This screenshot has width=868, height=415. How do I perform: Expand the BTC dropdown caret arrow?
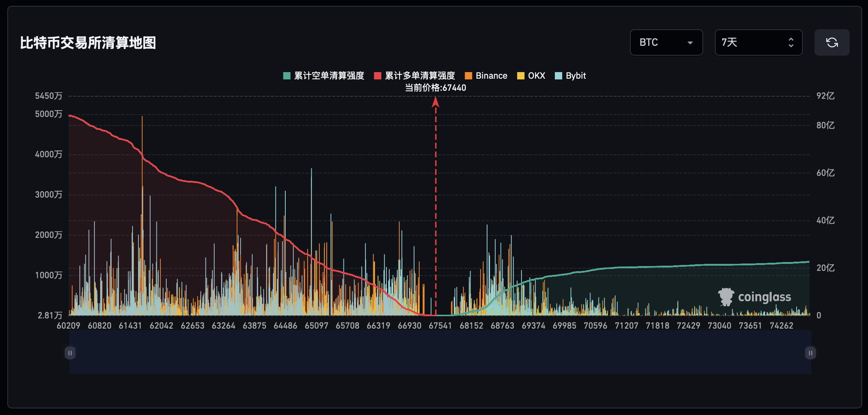690,43
